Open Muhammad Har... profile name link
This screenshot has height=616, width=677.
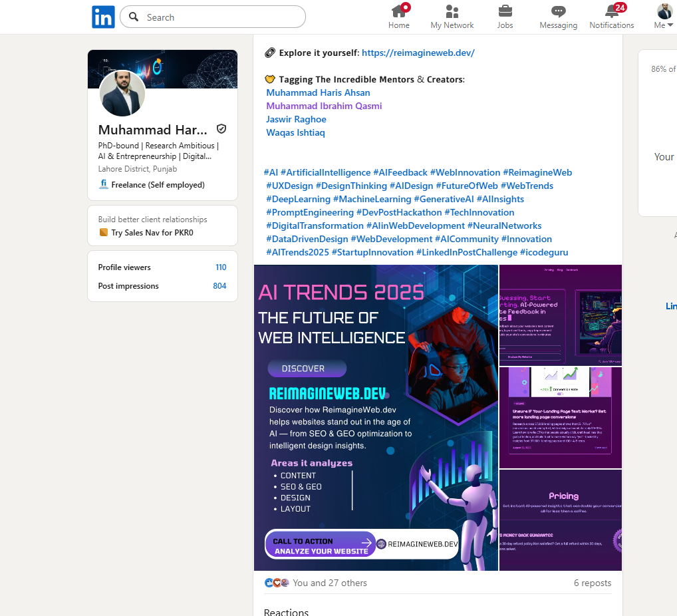[x=152, y=130]
